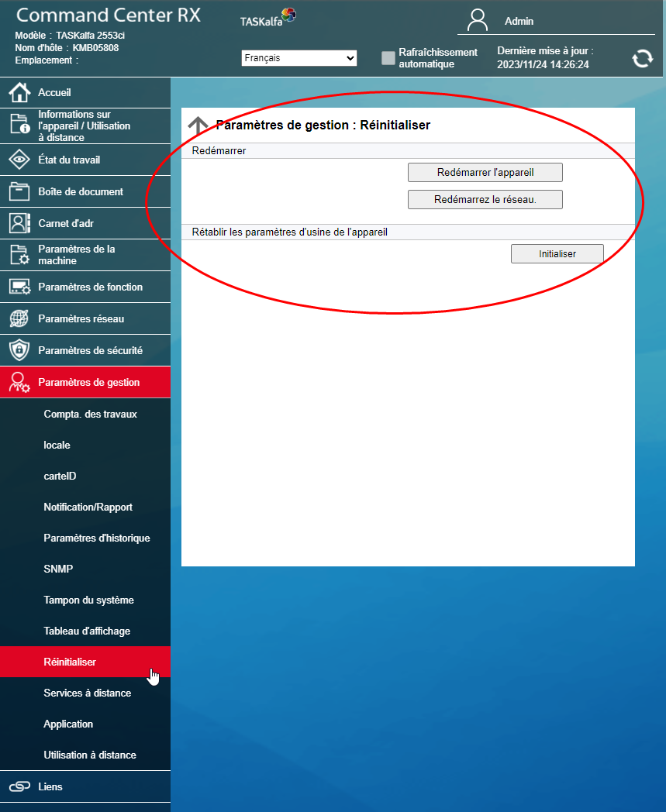Click the Admin user profile icon

click(478, 20)
